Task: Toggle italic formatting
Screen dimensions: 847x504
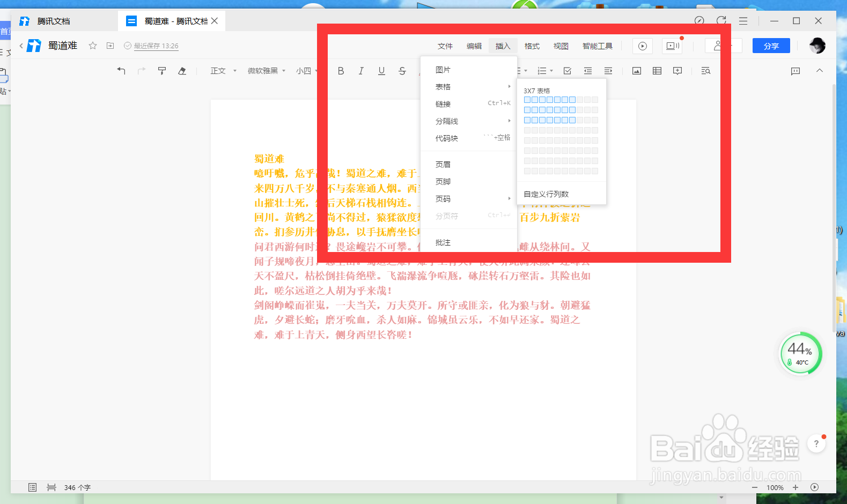Action: pyautogui.click(x=361, y=71)
